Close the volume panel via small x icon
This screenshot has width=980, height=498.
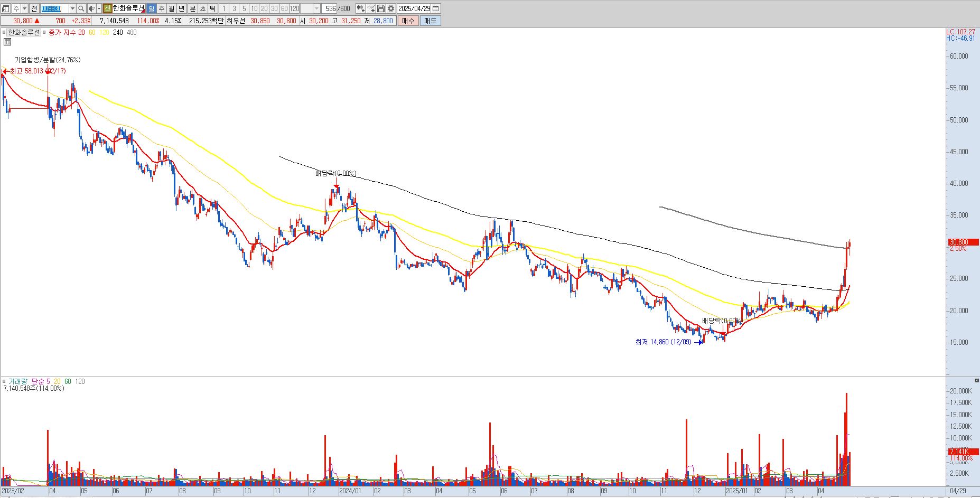pyautogui.click(x=976, y=381)
